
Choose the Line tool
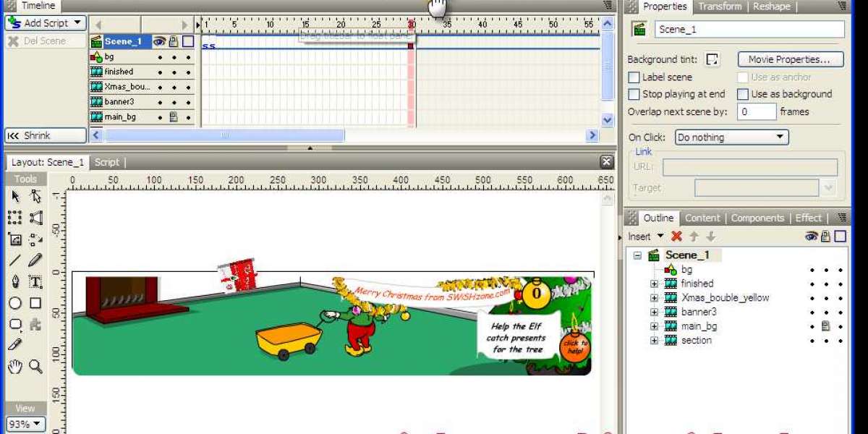pos(15,260)
